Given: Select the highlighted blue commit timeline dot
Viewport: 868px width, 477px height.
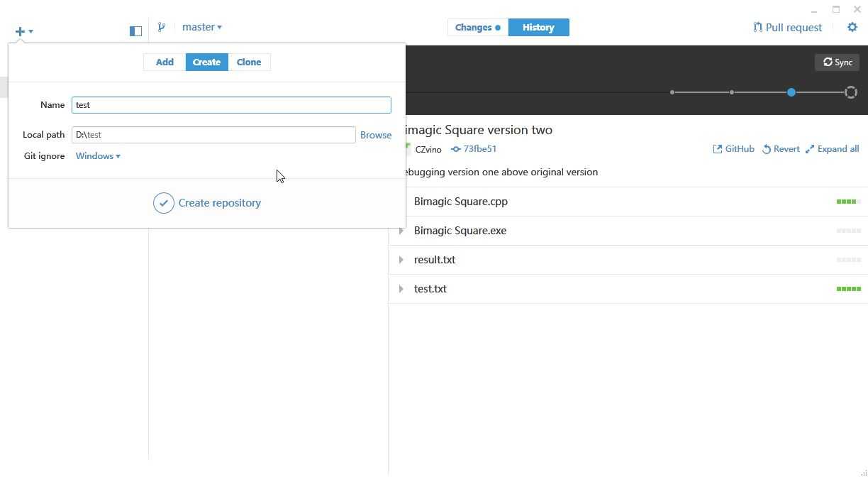Looking at the screenshot, I should coord(791,92).
